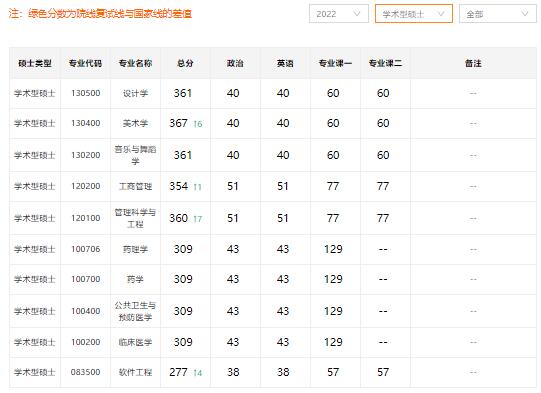This screenshot has height=393, width=541.
Task: Open the 全部 filter dropdown
Action: (498, 14)
